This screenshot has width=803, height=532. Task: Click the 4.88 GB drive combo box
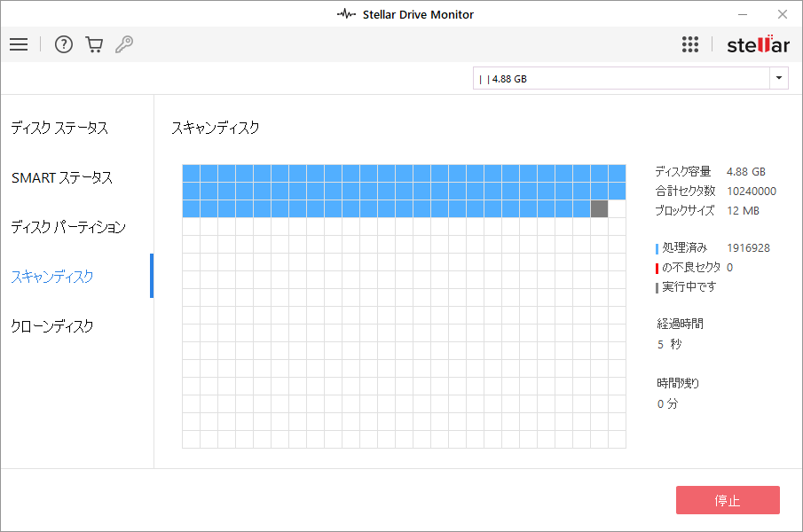pos(621,78)
